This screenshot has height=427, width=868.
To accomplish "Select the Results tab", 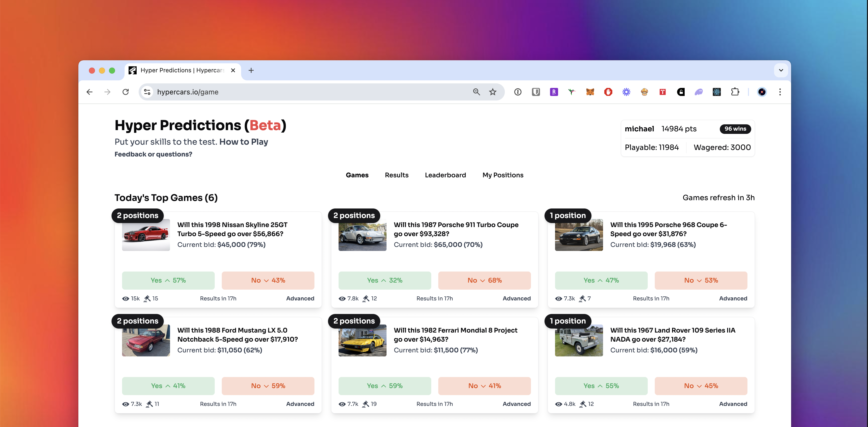I will [396, 175].
